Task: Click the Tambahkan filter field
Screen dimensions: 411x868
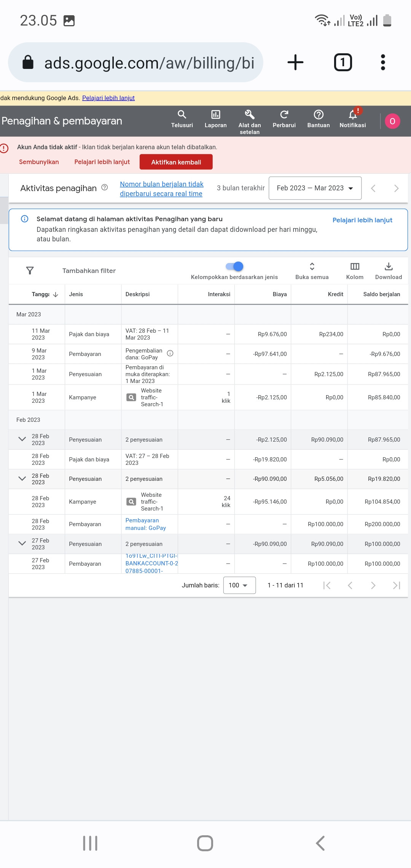Action: pyautogui.click(x=89, y=271)
